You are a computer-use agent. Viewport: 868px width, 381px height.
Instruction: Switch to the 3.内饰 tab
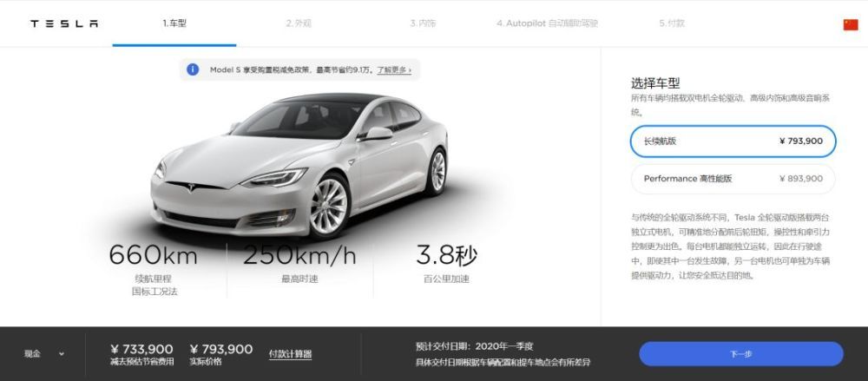pos(423,23)
